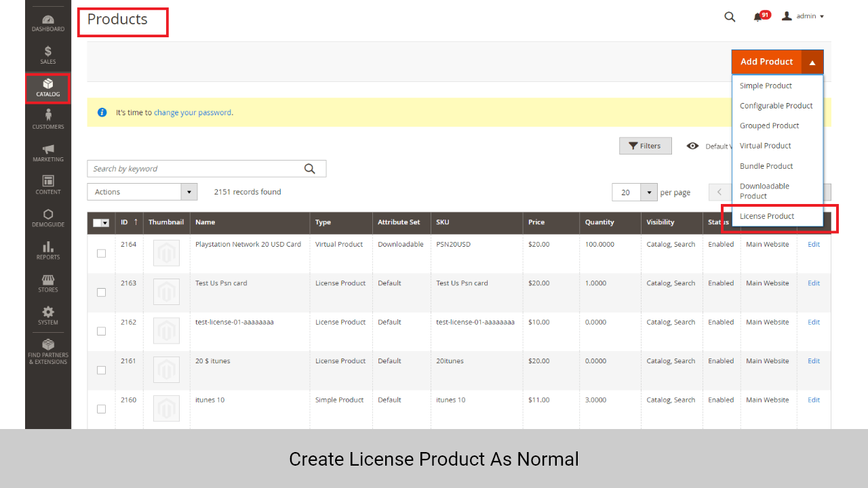Click inside the Search by keyword field
This screenshot has height=488, width=868.
click(x=197, y=168)
